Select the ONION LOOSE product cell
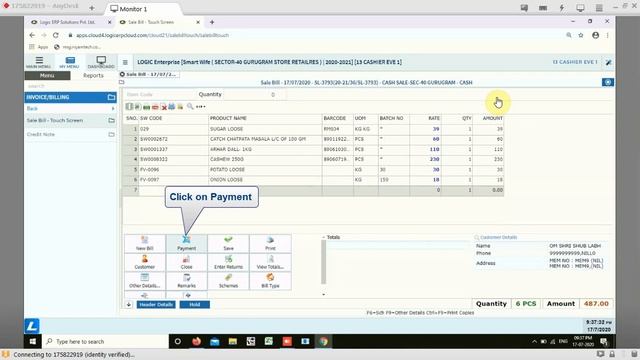This screenshot has height=360, width=640. click(265, 180)
